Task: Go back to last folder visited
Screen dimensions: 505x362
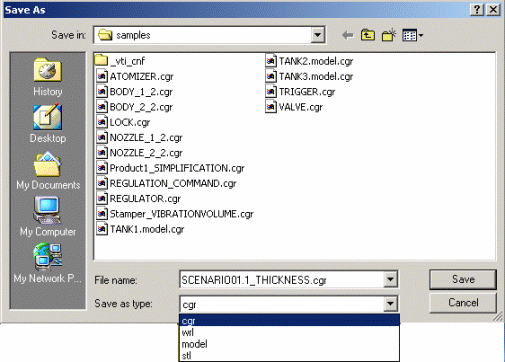Action: pyautogui.click(x=348, y=35)
